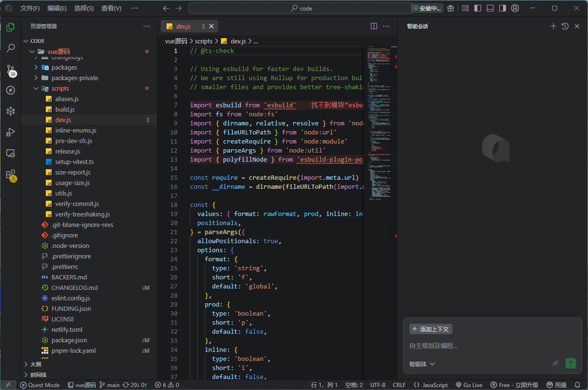Click the main branch indicator
This screenshot has height=390, width=588.
(x=109, y=385)
